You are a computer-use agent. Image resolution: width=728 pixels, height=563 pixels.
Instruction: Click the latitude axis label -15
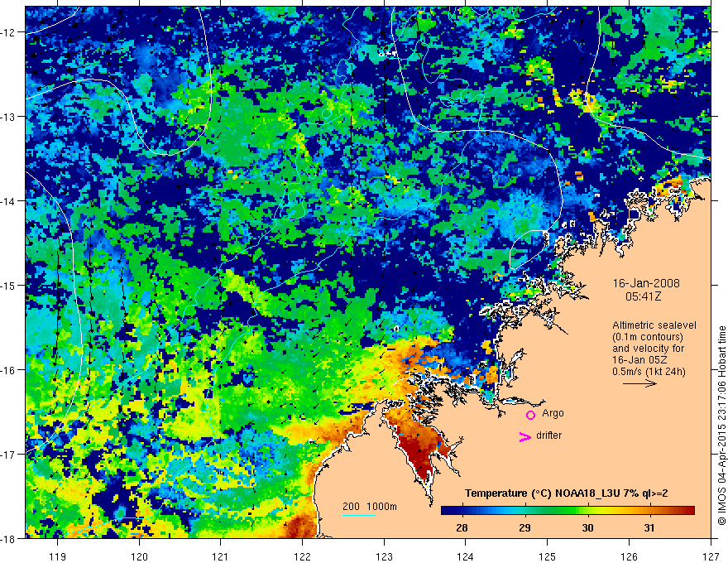point(8,285)
